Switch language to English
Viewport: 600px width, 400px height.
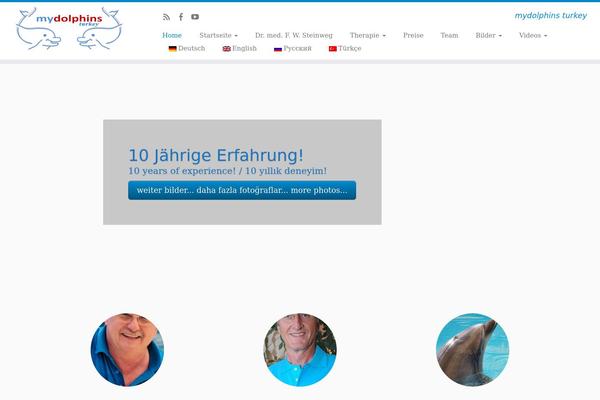click(240, 49)
